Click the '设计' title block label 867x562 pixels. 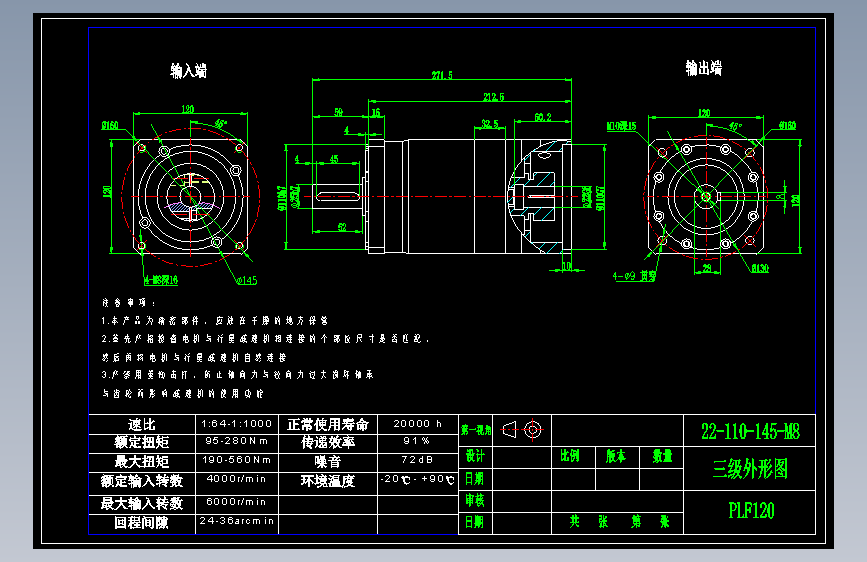476,456
